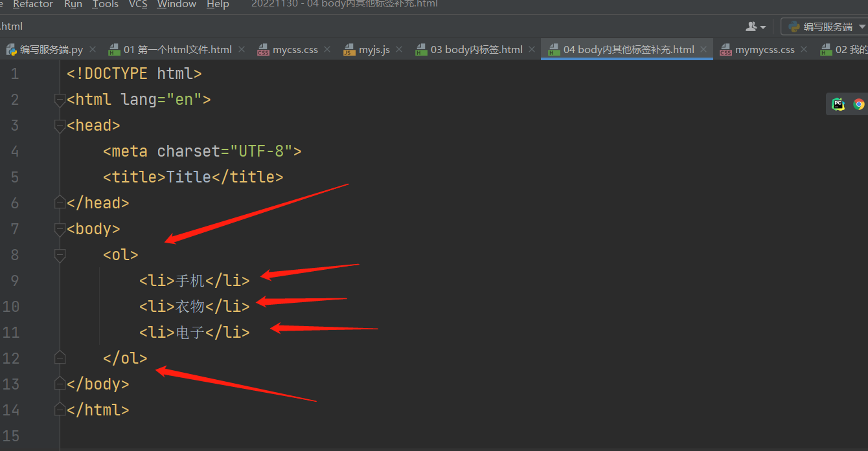
Task: Close the 01 第一个html文件.html tab
Action: (242, 49)
